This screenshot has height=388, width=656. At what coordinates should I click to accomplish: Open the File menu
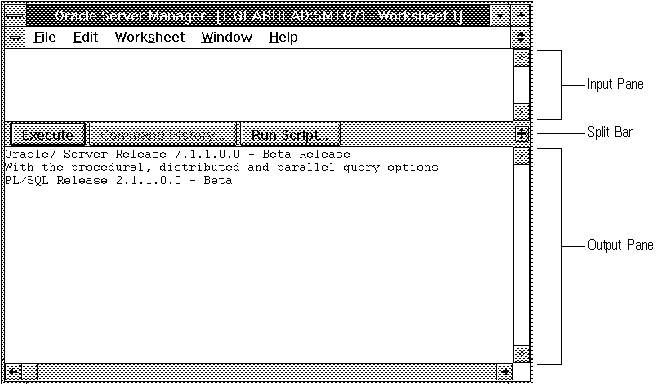[x=44, y=37]
